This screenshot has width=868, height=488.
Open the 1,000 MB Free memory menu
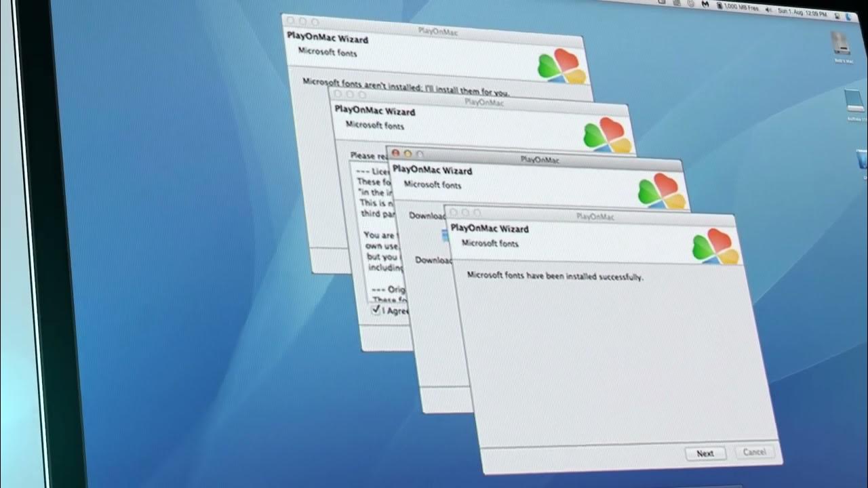737,6
